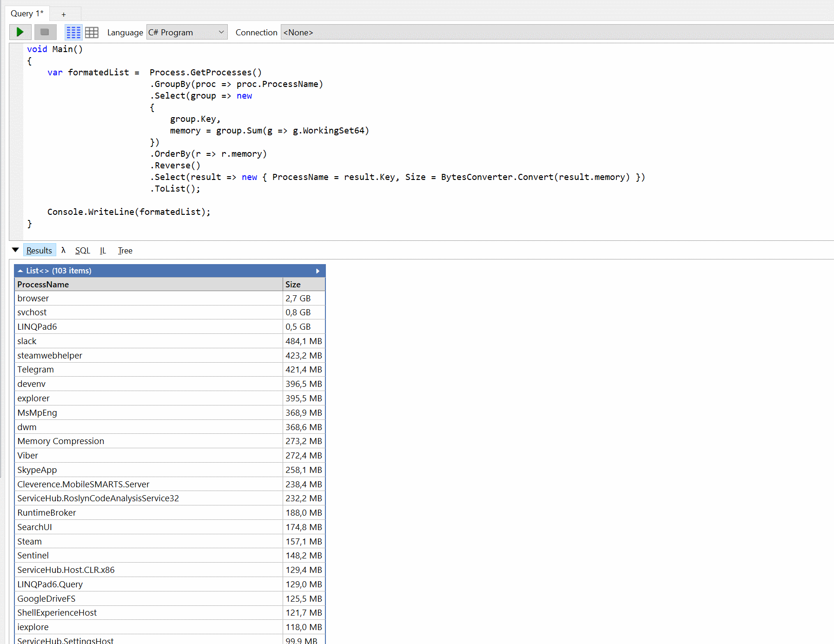The width and height of the screenshot is (834, 644).
Task: Switch to the SQL tab
Action: click(82, 251)
